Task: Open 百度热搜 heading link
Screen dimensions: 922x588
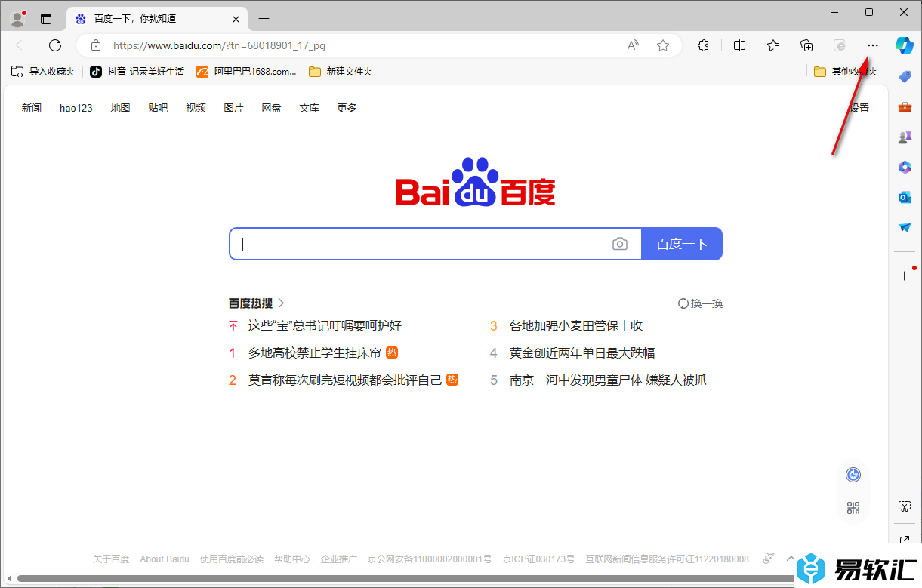Action: click(x=257, y=303)
